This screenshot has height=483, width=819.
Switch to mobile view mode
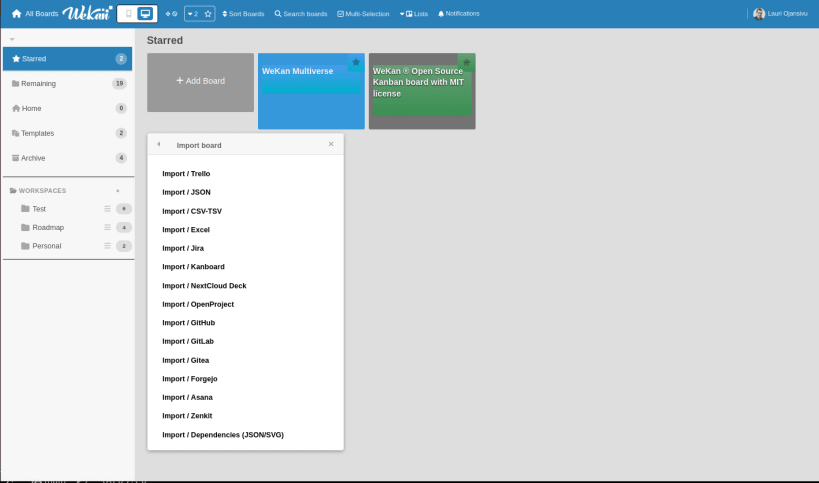(x=128, y=14)
